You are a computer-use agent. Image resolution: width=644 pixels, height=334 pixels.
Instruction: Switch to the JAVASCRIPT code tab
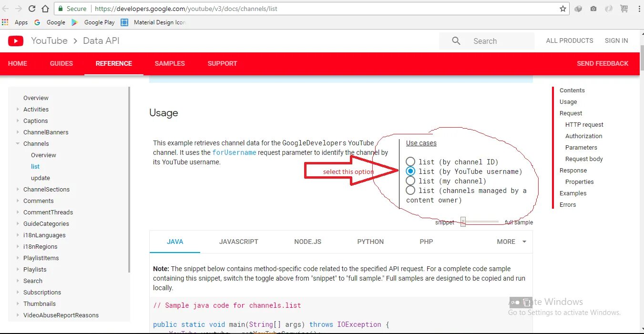point(239,242)
